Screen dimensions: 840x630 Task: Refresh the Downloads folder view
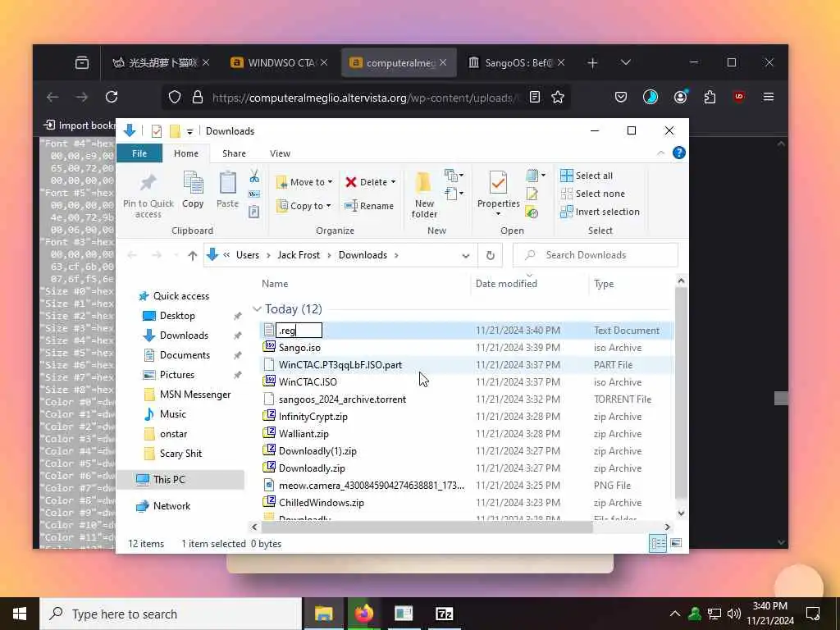(x=491, y=256)
